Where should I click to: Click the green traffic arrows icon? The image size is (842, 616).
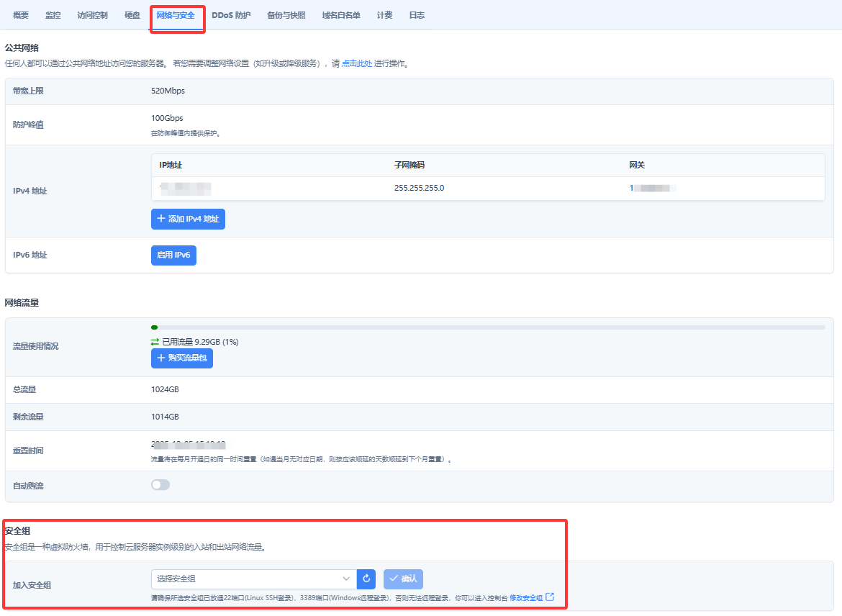point(155,342)
